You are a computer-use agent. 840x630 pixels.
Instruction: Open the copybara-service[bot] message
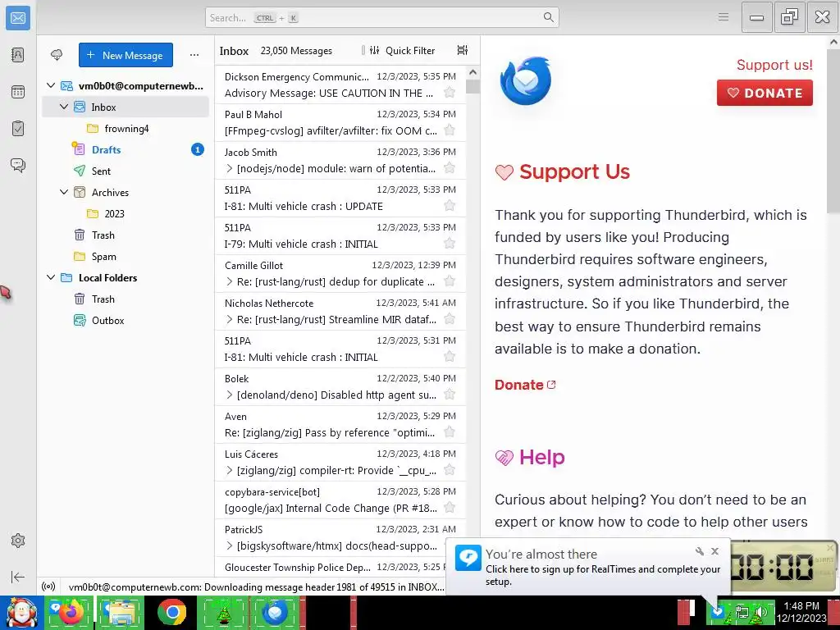click(340, 500)
